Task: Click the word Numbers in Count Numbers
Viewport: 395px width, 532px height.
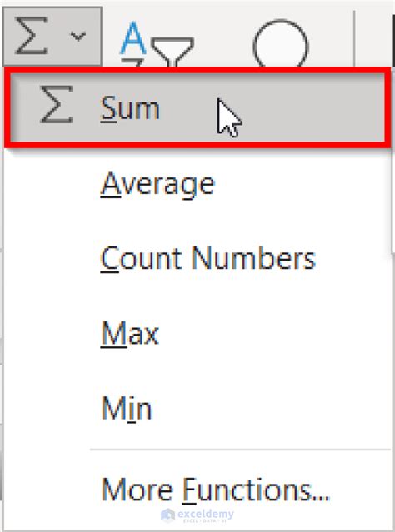Action: [253, 258]
